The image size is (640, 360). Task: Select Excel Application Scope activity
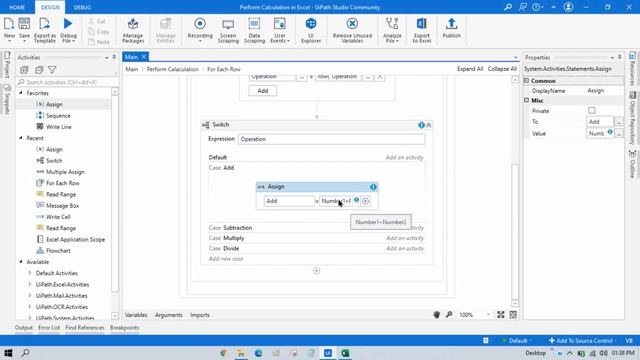click(x=76, y=239)
